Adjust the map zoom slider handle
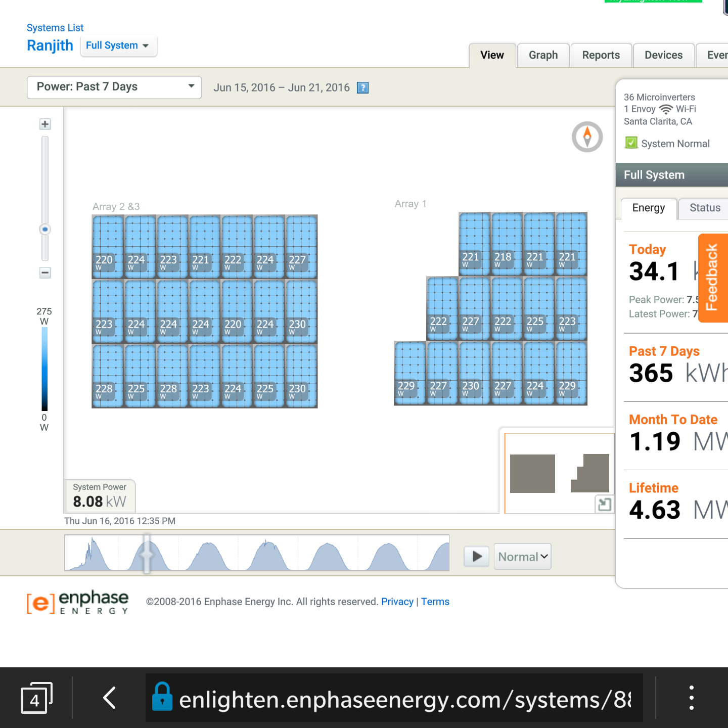Screen dimensions: 728x728 pos(44,229)
